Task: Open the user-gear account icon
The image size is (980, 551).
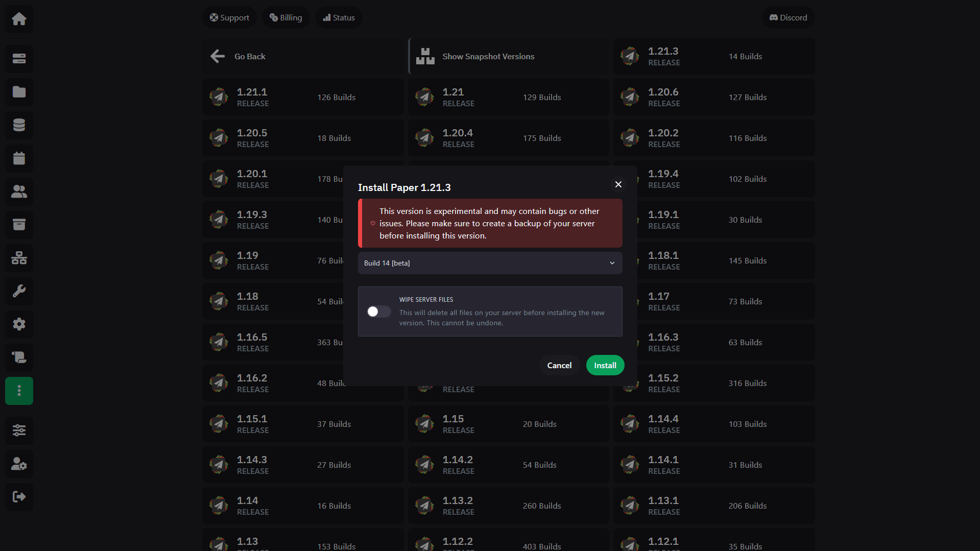Action: (19, 464)
